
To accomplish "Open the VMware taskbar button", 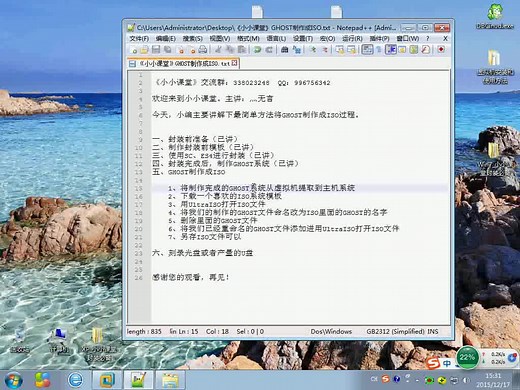I will coord(107,380).
